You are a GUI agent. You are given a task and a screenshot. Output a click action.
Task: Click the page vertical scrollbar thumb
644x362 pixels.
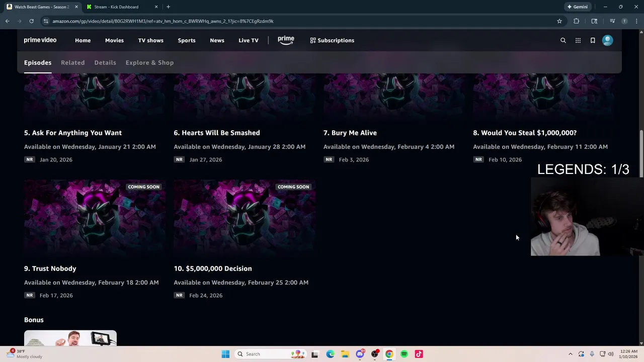click(x=641, y=153)
